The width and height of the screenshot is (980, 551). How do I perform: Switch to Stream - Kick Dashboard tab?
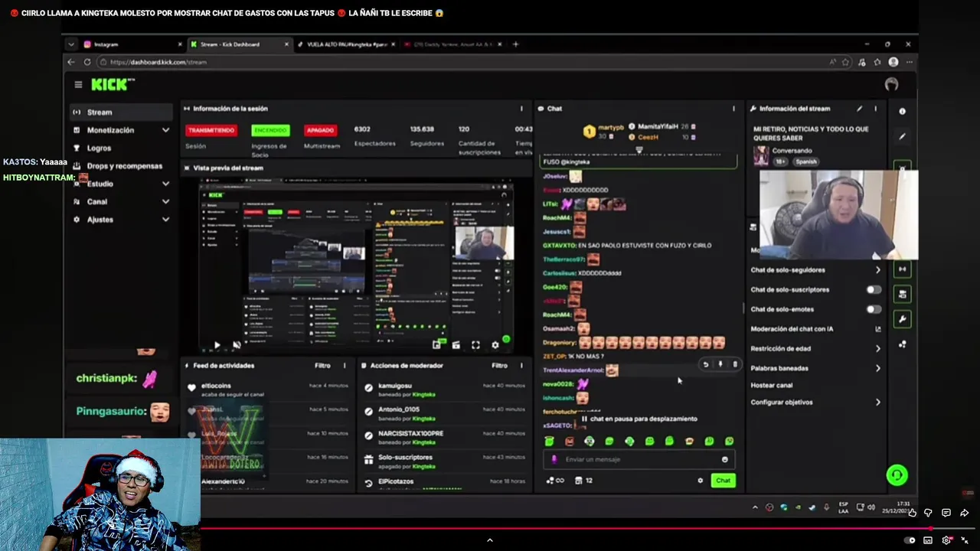(x=239, y=44)
